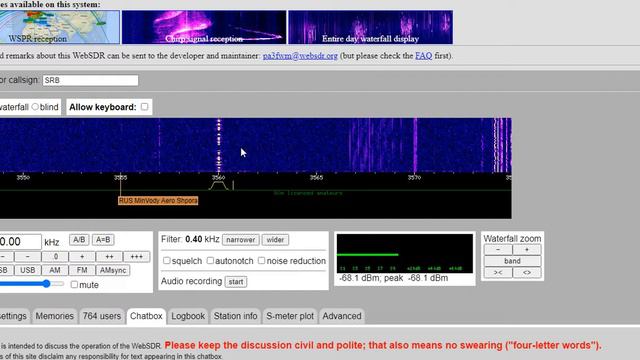Screen dimensions: 640x360
Task: Open Entire day waterfall display thumbnail
Action: (x=370, y=27)
